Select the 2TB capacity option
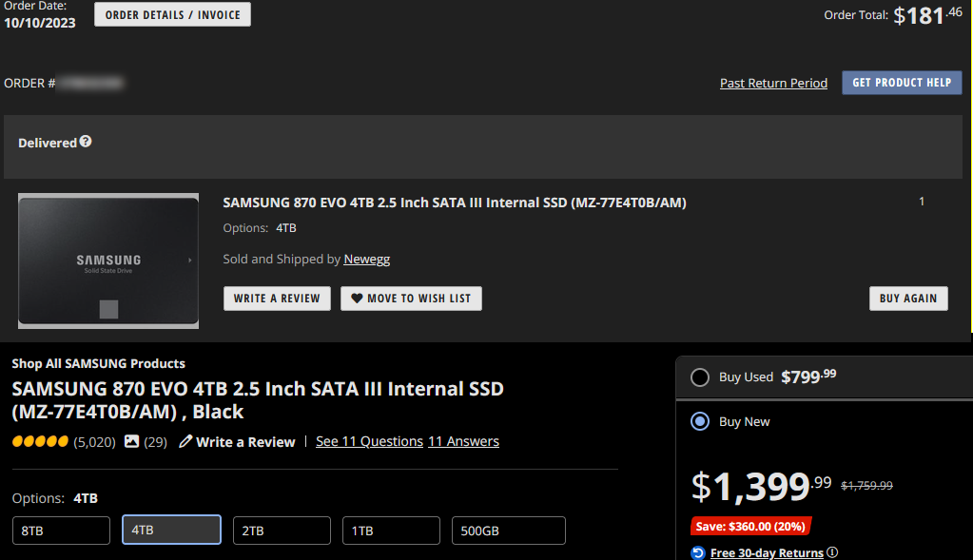 coord(282,531)
